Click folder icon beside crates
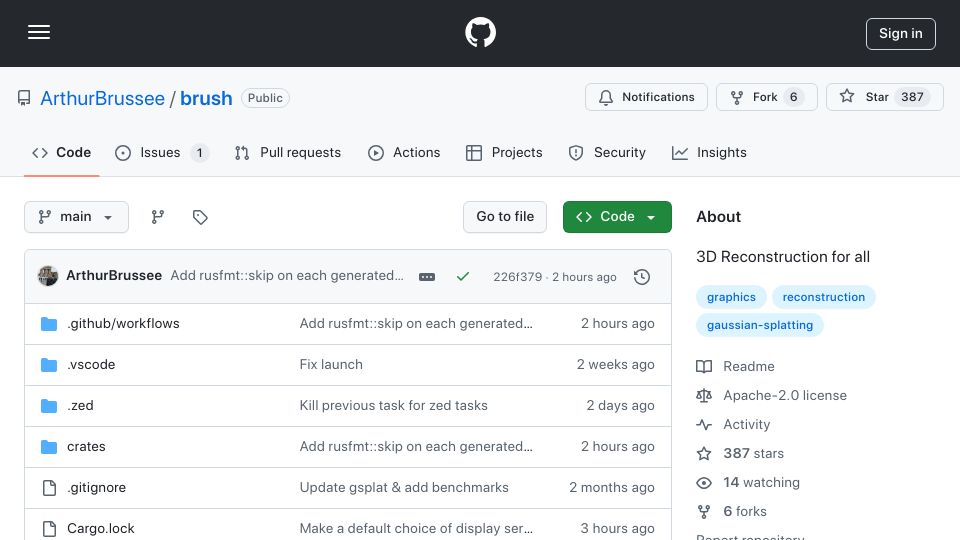 coord(49,447)
